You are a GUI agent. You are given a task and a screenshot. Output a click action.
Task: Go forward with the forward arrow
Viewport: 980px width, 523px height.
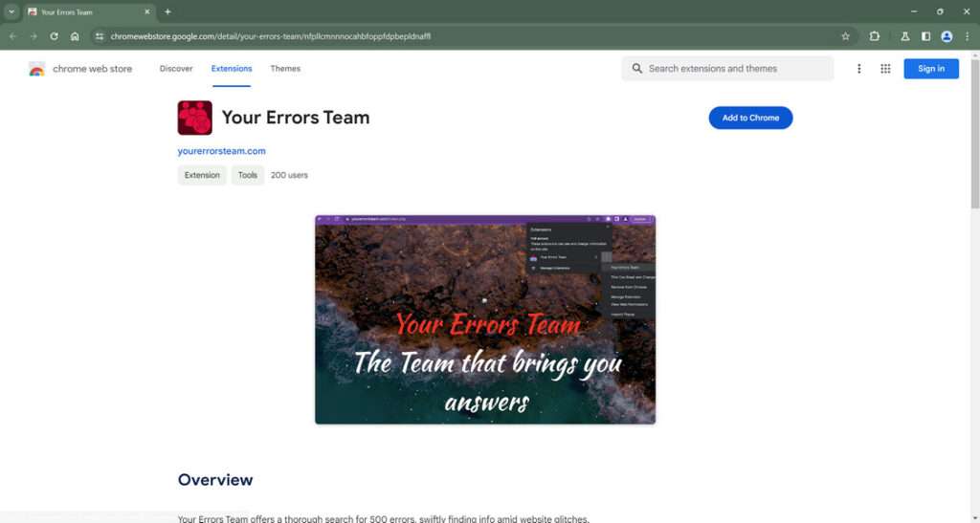33,36
